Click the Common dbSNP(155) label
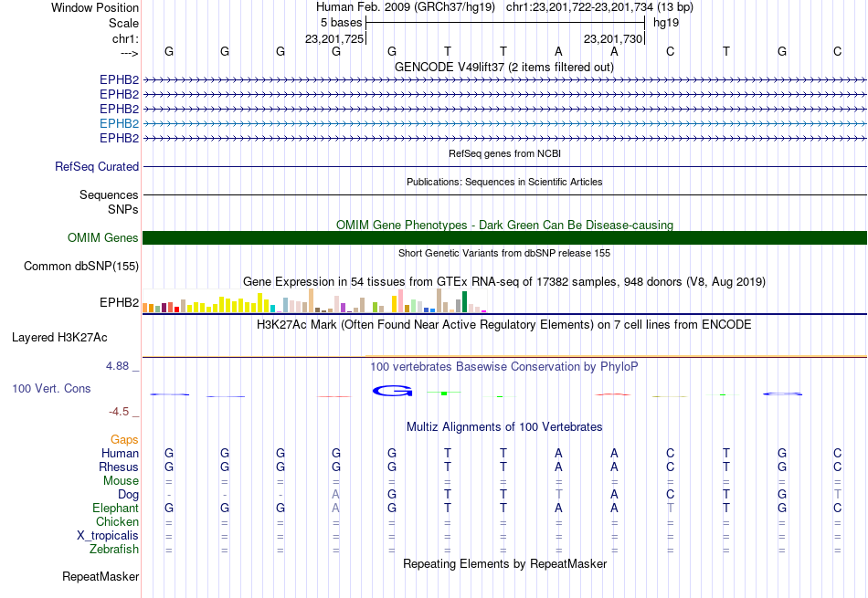 [80, 266]
